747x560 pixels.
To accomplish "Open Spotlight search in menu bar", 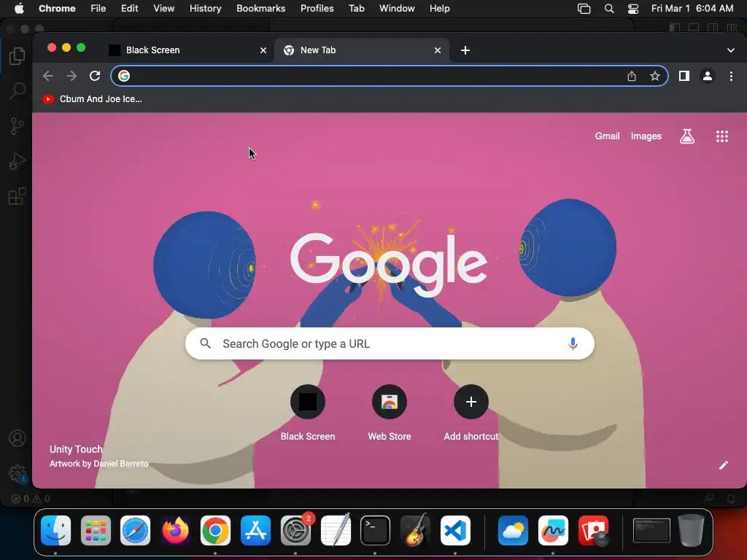I will 609,9.
